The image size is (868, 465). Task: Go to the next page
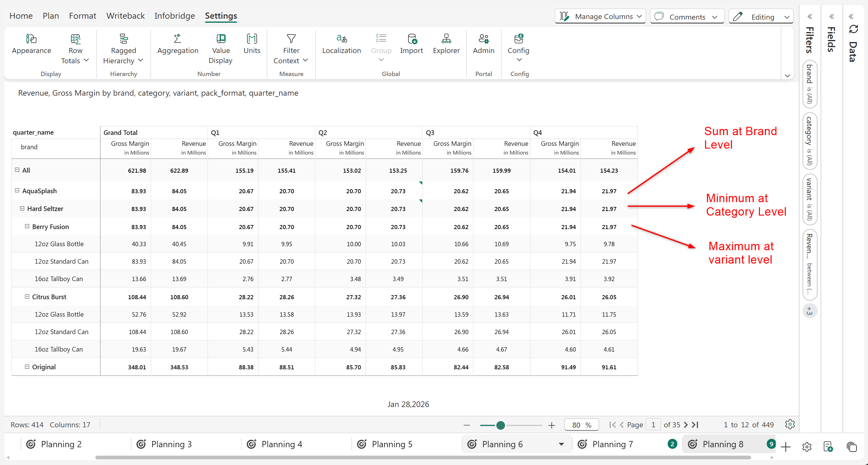pyautogui.click(x=686, y=425)
